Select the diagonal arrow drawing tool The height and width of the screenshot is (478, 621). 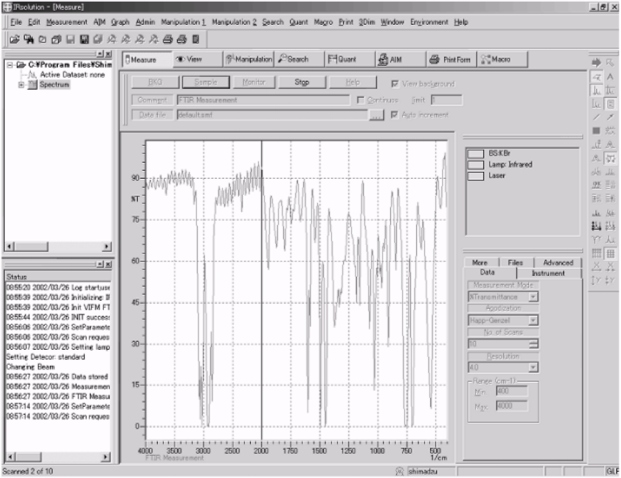610,117
